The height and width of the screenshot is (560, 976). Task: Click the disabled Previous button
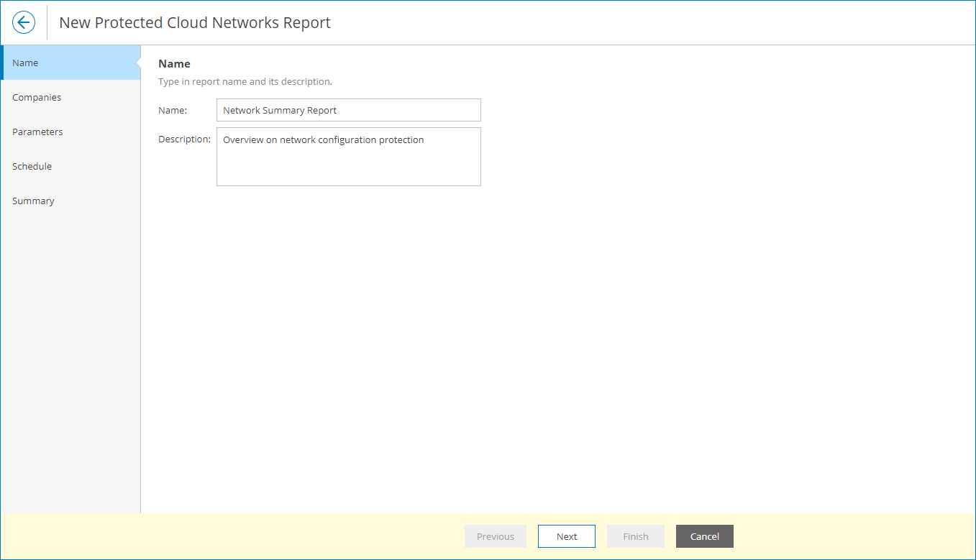click(495, 536)
